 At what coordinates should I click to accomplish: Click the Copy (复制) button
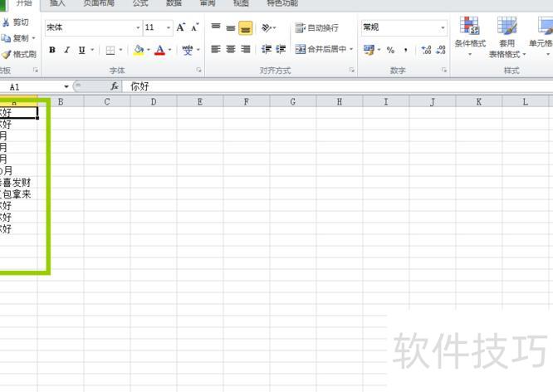15,37
